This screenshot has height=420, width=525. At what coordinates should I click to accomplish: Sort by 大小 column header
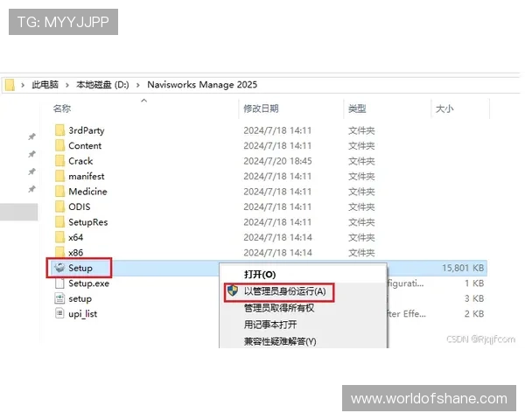[x=444, y=108]
